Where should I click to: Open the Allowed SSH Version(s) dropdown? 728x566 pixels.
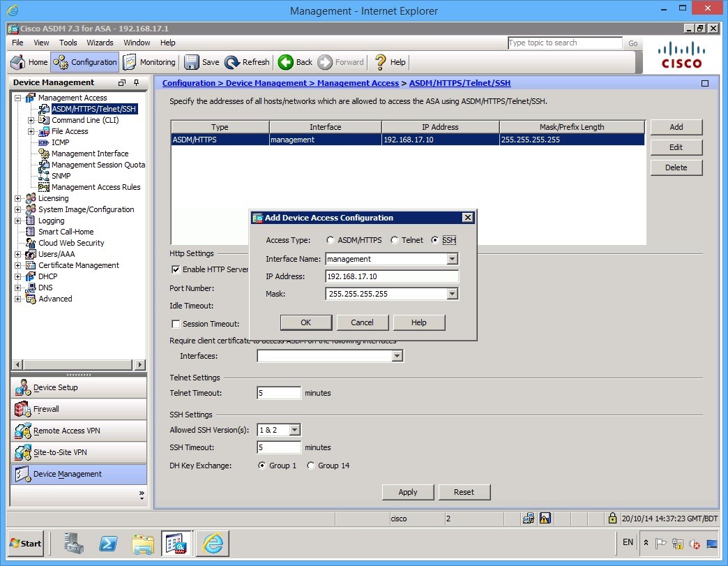coord(294,429)
